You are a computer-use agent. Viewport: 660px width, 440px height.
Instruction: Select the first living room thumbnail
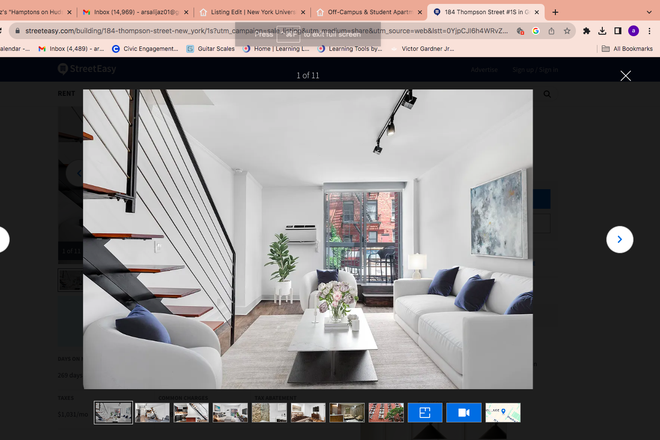pos(113,413)
